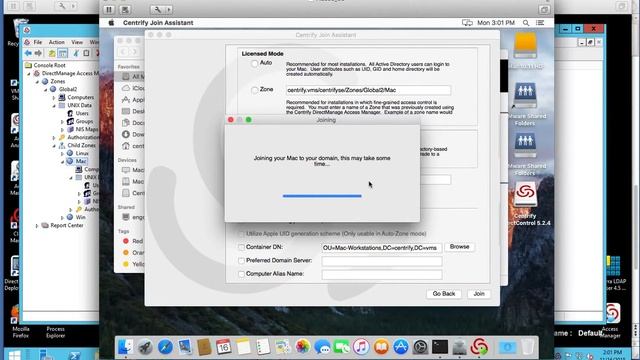Image resolution: width=640 pixels, height=360 pixels.
Task: Open Maps from the Dock
Action: (282, 347)
